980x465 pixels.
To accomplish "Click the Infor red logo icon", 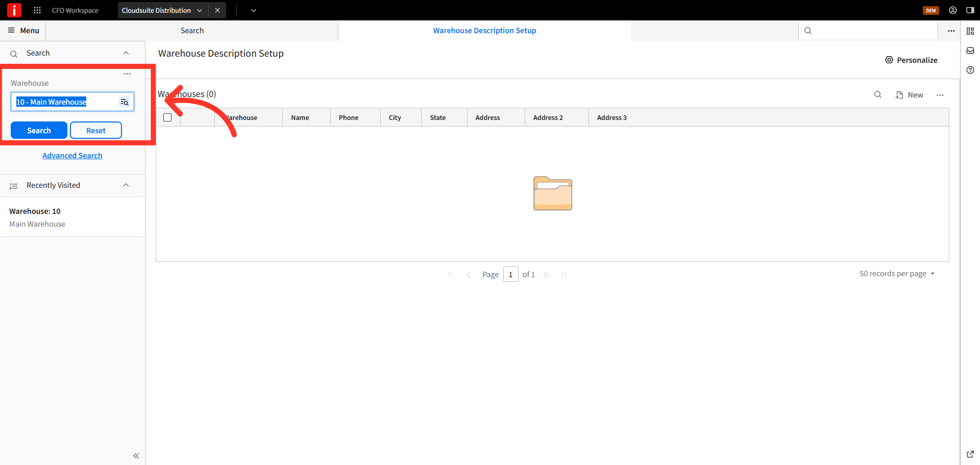I will [14, 10].
